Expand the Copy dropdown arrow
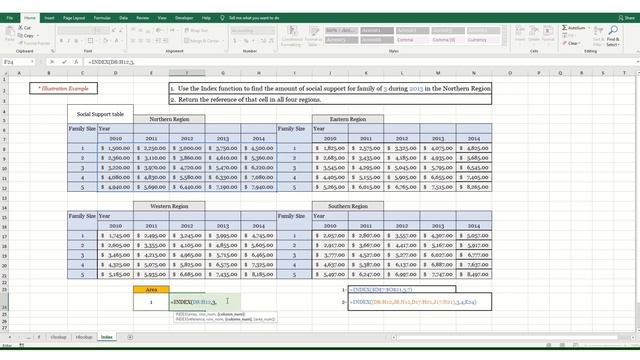Viewport: 640px width, 360px height. point(38,36)
